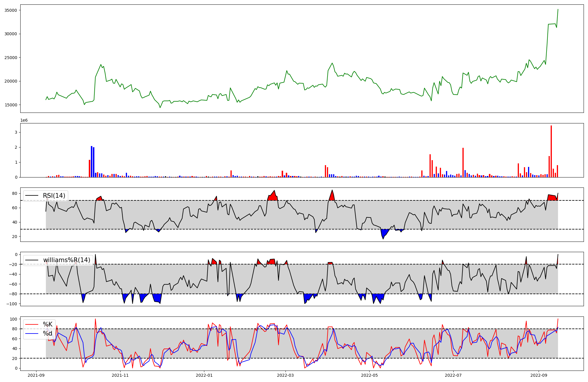This screenshot has width=588, height=382.
Task: Click the 1e6 volume scale label
Action: coord(24,120)
